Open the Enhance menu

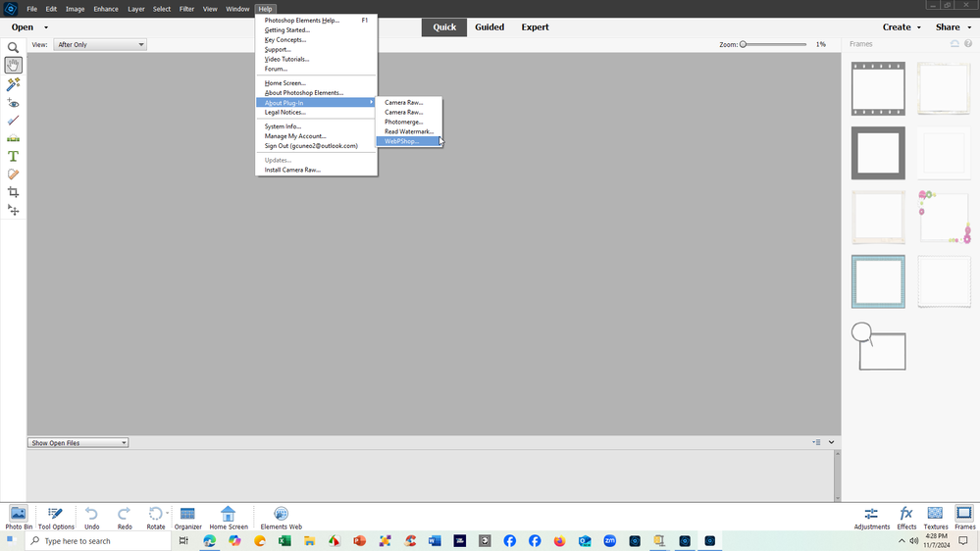pos(106,9)
